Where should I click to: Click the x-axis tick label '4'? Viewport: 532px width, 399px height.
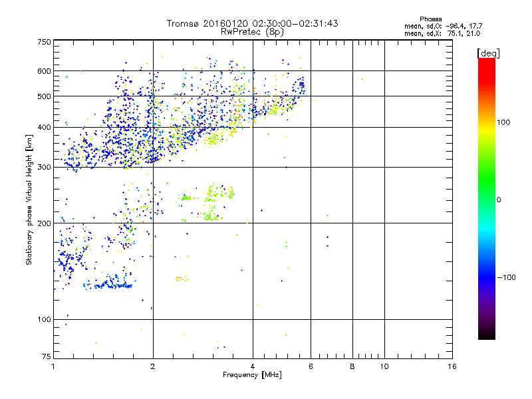tap(253, 366)
